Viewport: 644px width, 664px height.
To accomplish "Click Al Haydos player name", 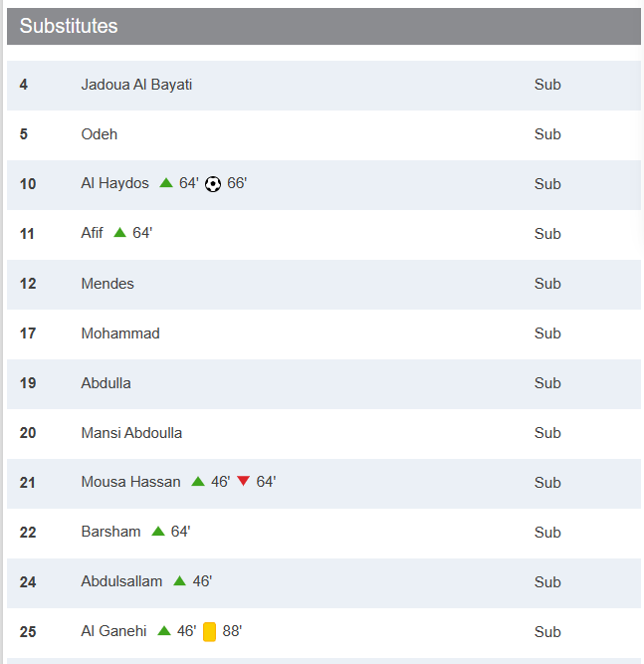I will (114, 184).
